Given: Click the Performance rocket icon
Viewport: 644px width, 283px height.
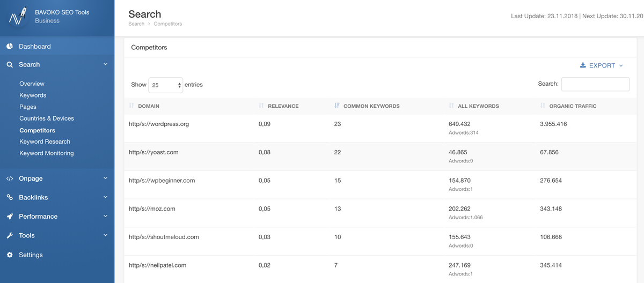Looking at the screenshot, I should (10, 217).
